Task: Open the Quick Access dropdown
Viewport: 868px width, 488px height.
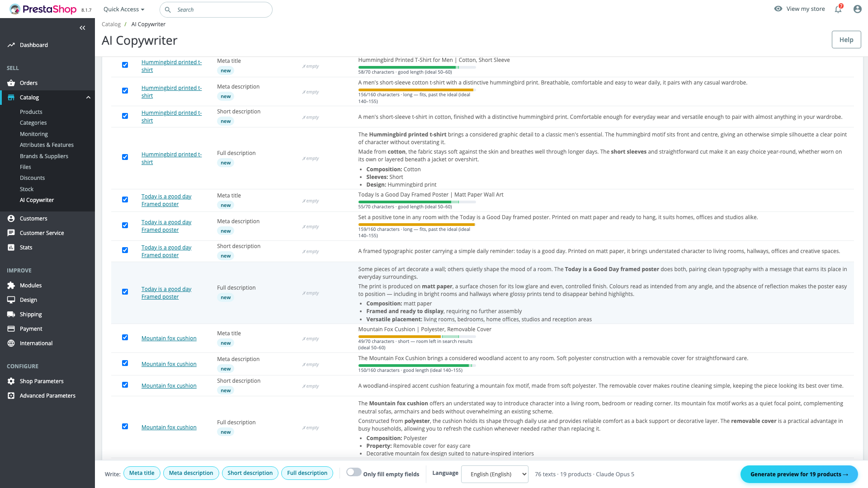Action: [124, 9]
